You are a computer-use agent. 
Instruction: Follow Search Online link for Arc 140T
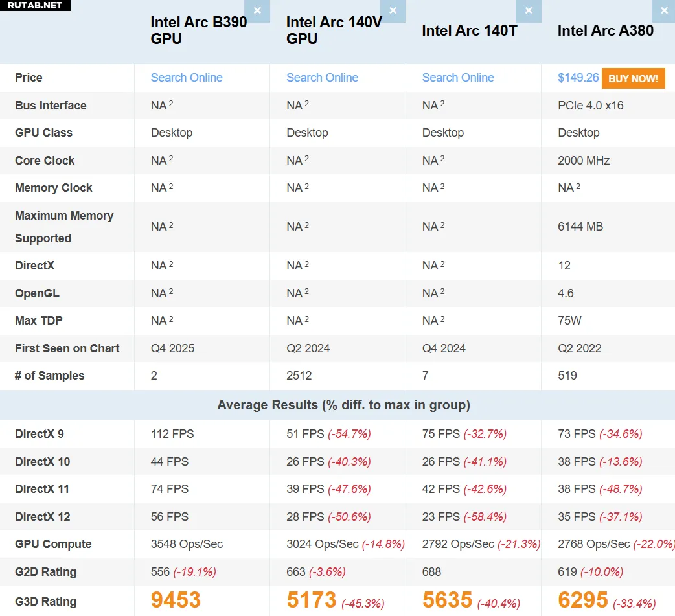tap(458, 78)
